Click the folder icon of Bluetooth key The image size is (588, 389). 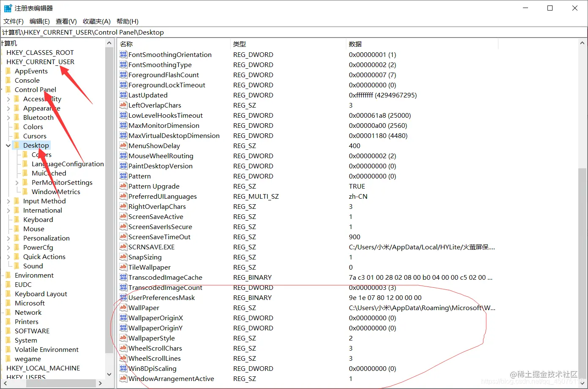point(17,117)
